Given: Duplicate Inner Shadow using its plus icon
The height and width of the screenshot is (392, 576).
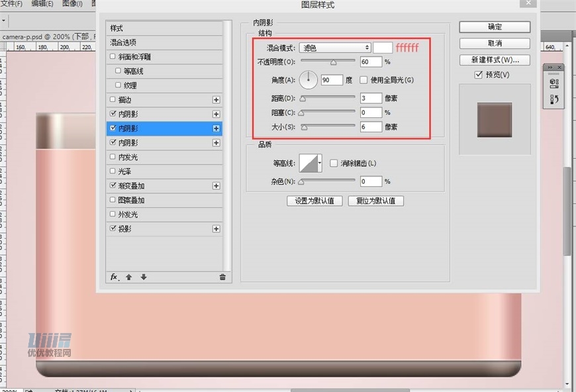Looking at the screenshot, I should 216,128.
